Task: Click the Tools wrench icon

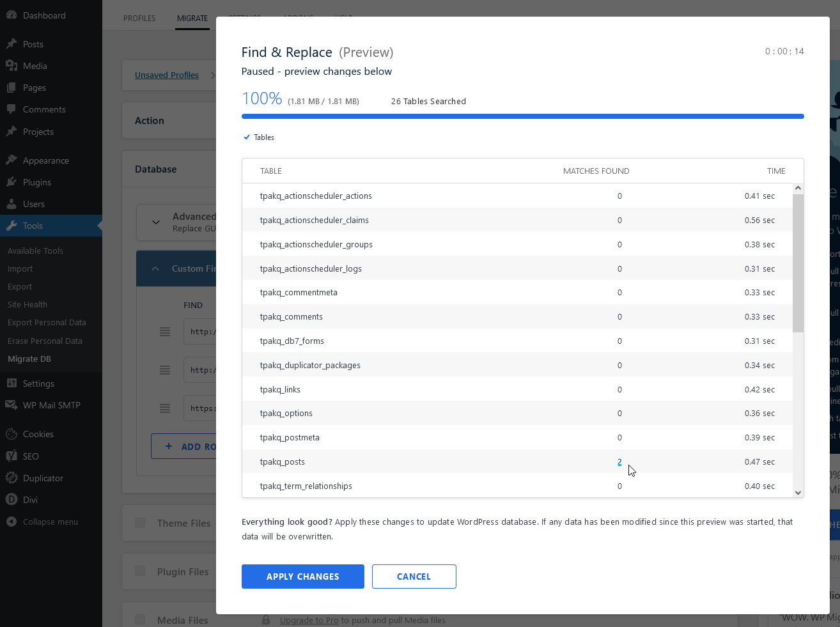Action: coord(12,226)
